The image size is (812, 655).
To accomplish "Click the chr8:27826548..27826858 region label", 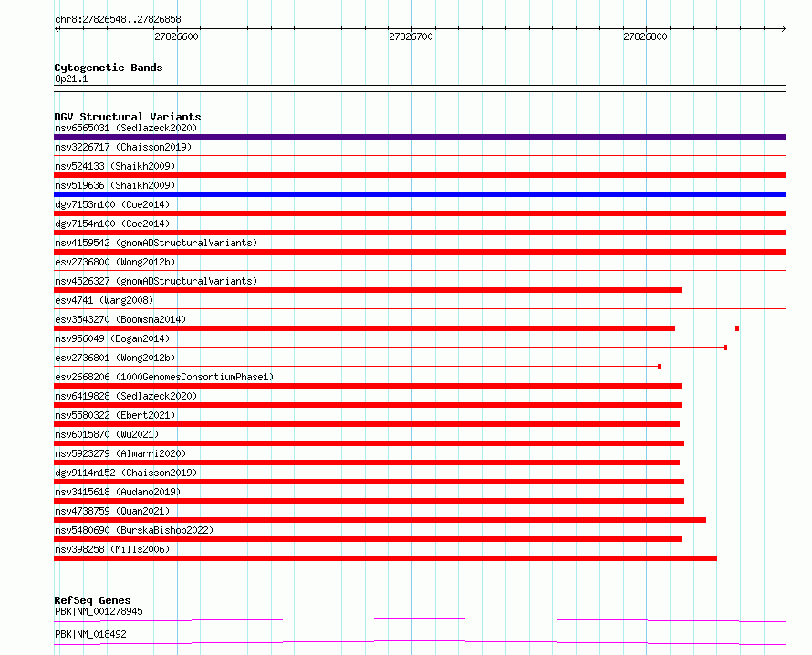I will pyautogui.click(x=118, y=20).
